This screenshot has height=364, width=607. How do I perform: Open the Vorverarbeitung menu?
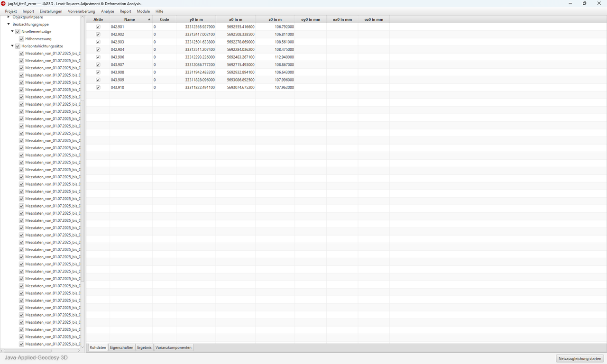[82, 11]
